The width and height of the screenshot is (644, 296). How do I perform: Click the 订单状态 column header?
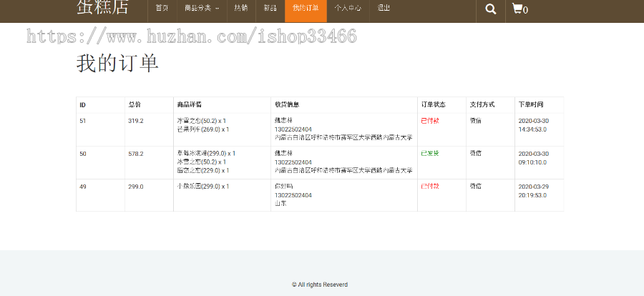point(434,104)
